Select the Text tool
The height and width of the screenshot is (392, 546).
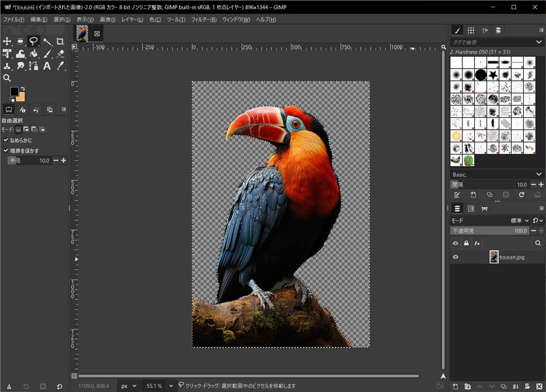click(47, 66)
